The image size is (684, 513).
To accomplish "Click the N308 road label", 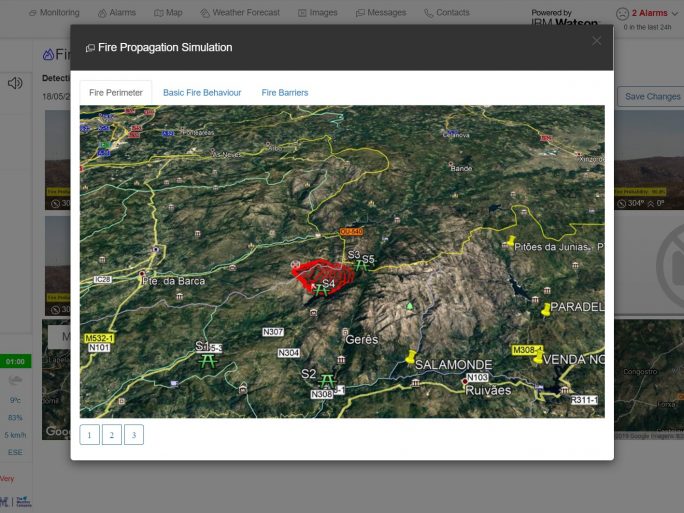I will 321,394.
